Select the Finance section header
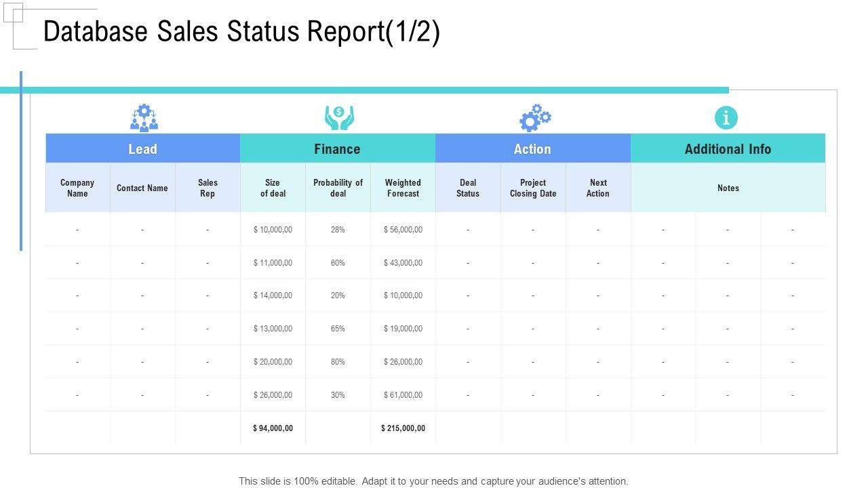This screenshot has width=868, height=488. [338, 148]
